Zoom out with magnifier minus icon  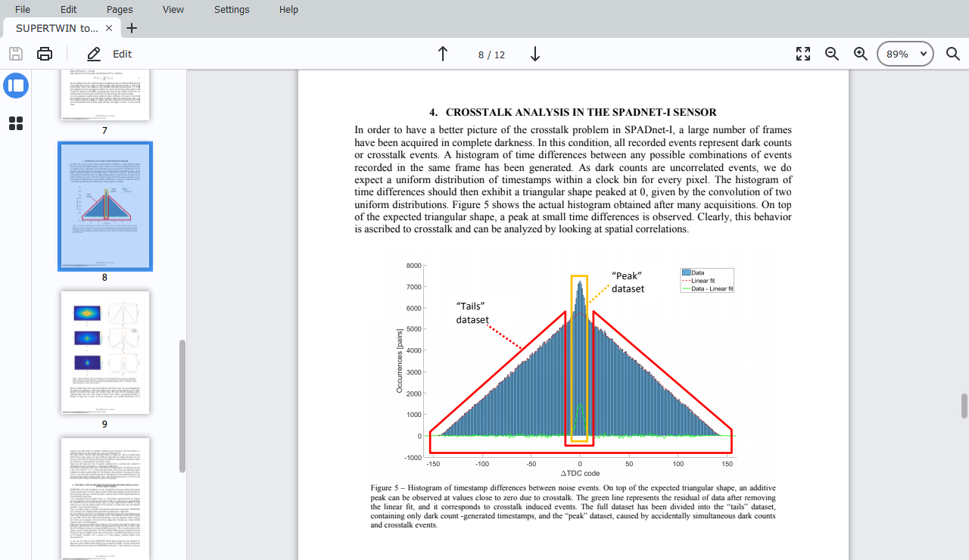(832, 54)
